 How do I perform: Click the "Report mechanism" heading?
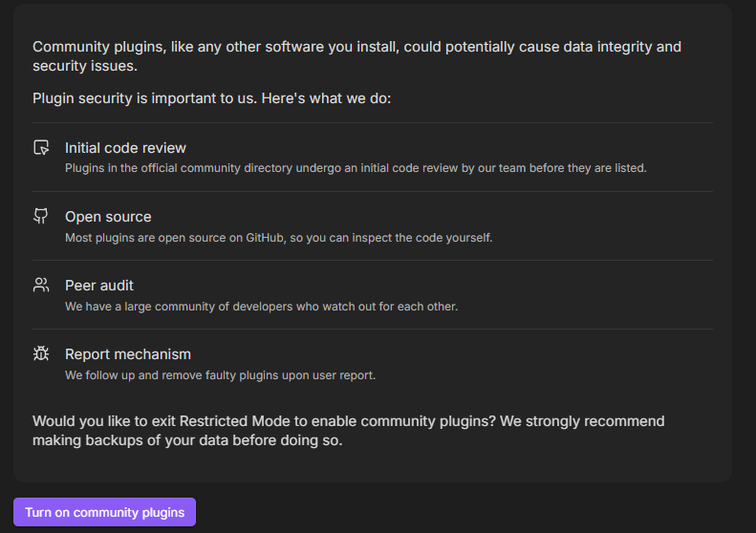point(128,354)
